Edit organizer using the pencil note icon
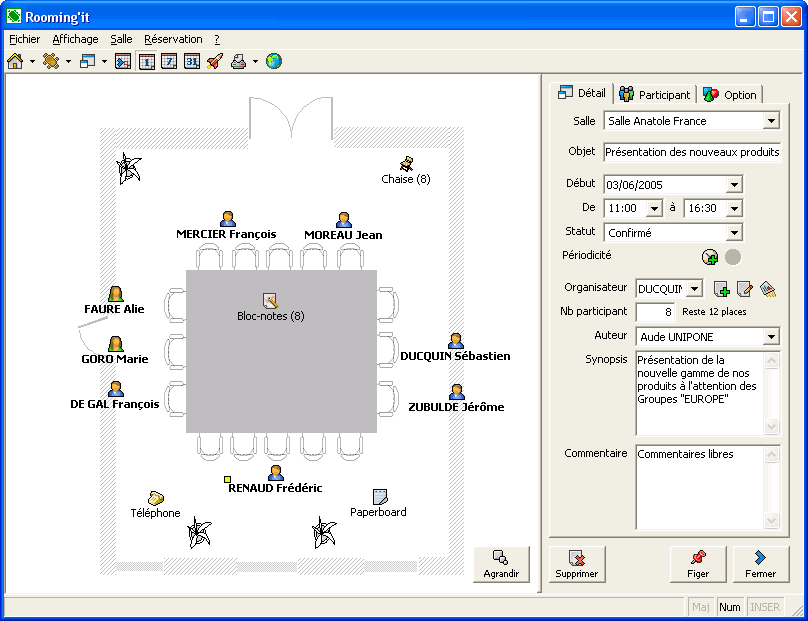 coord(744,289)
